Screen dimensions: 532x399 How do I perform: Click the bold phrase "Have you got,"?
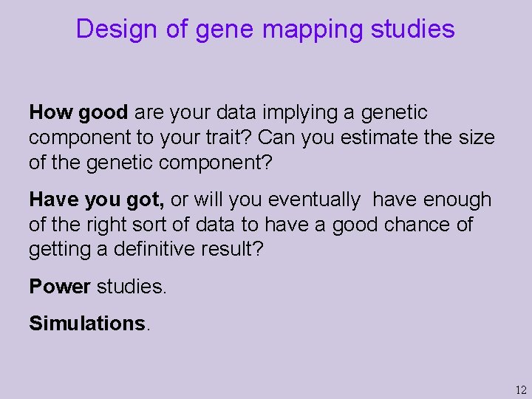[x=97, y=199]
